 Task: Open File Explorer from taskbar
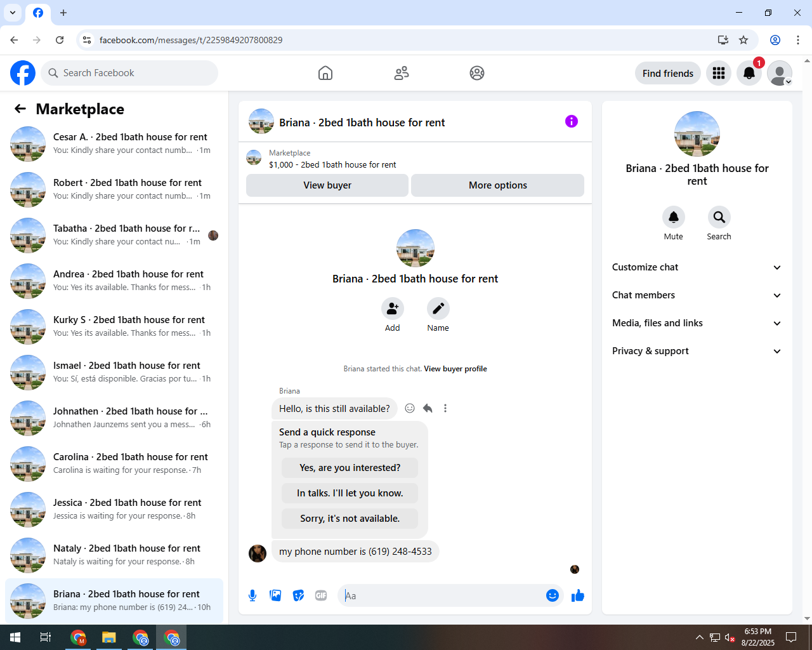tap(109, 637)
